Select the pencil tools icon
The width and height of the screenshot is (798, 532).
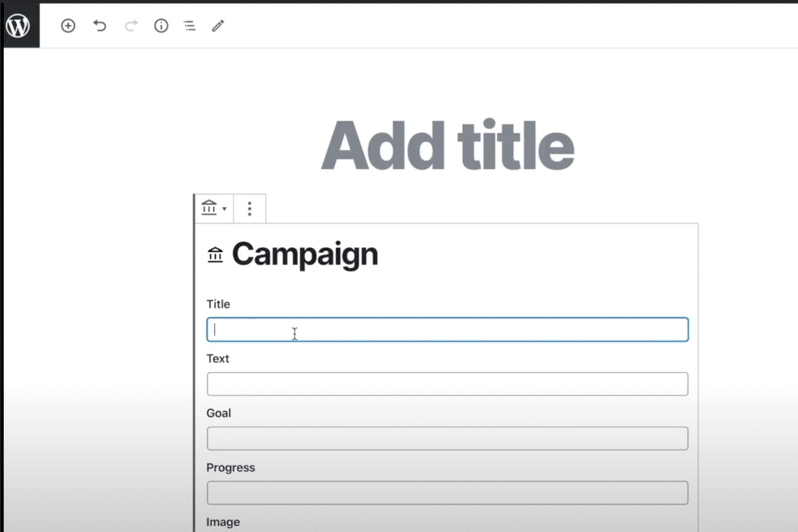point(218,26)
